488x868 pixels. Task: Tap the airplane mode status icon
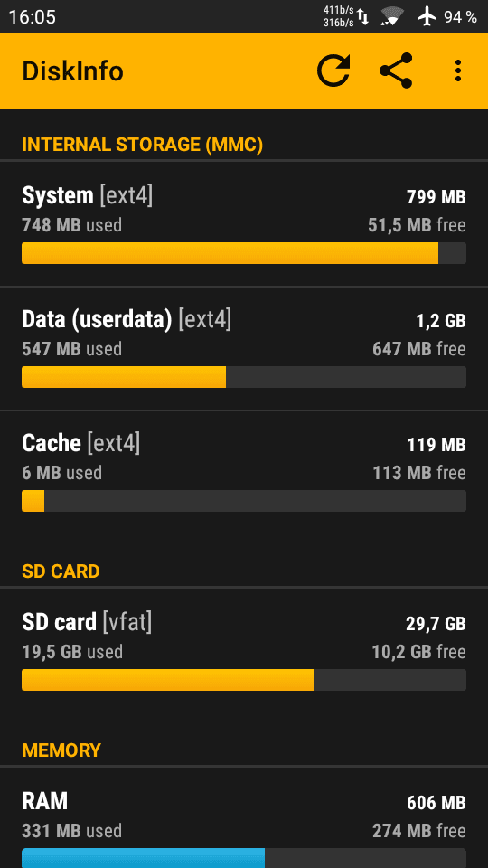pyautogui.click(x=427, y=16)
